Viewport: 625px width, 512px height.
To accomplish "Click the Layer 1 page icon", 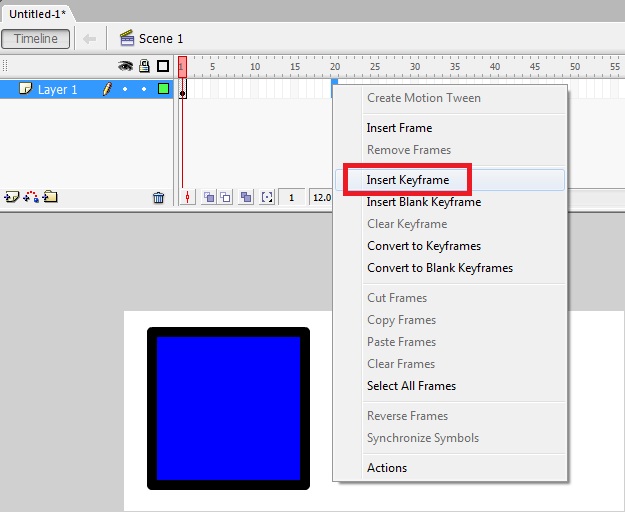I will 26,89.
